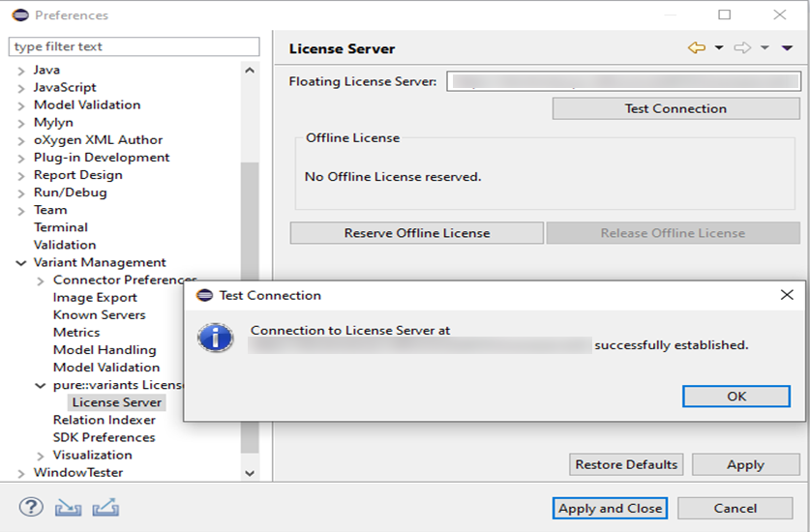
Task: Select Plug-in Development tree item
Action: pyautogui.click(x=102, y=158)
